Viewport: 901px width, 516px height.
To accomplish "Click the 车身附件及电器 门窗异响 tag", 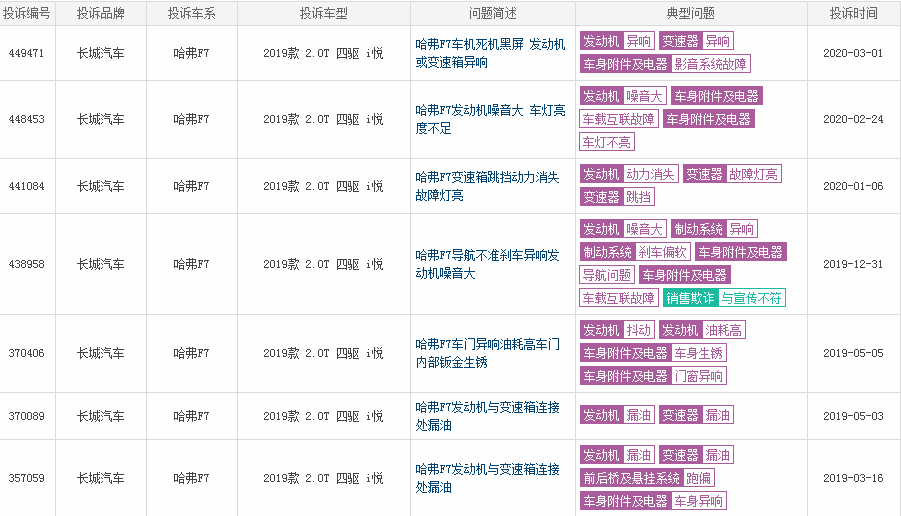I will [x=653, y=376].
